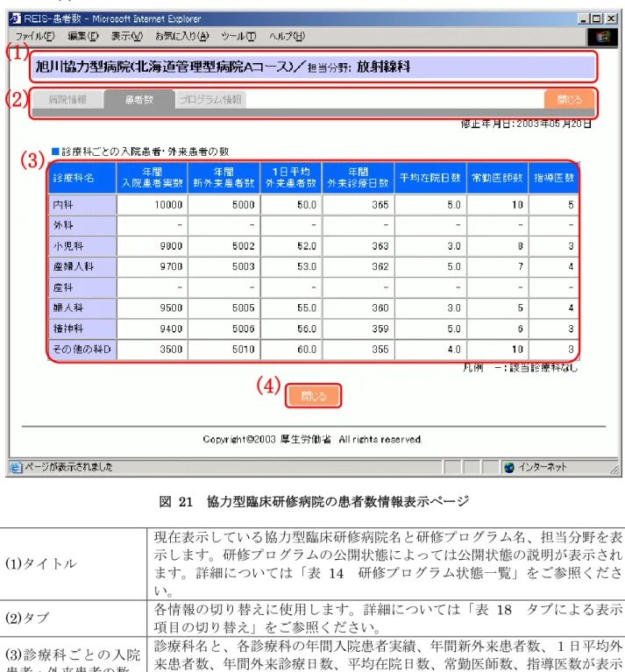Click the 5002 cell in the 小児科 row
This screenshot has width=625, height=672.
[224, 246]
